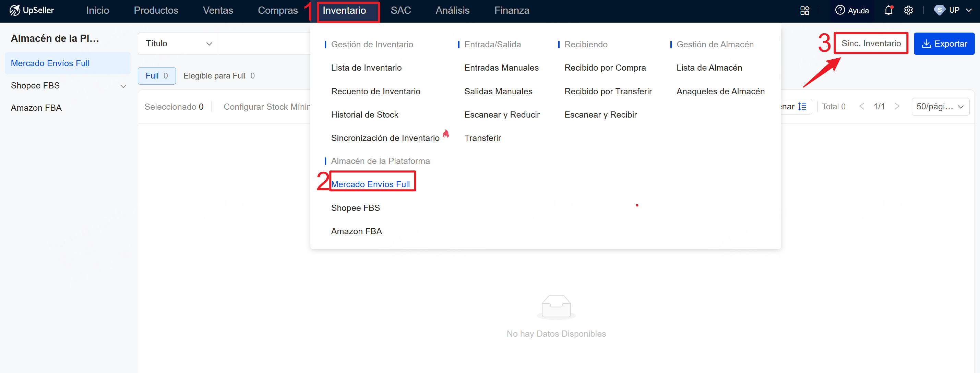
Task: Open Escanear y Recibir
Action: [x=600, y=115]
